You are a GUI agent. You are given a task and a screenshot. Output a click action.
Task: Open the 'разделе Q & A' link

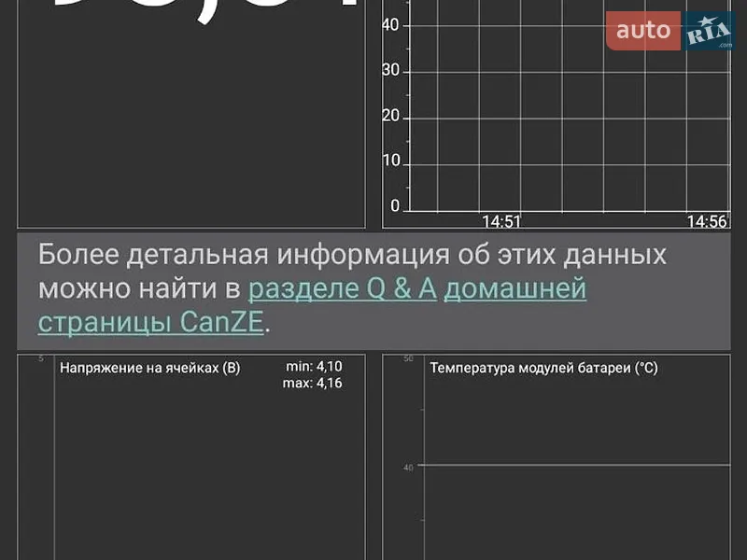click(x=342, y=288)
